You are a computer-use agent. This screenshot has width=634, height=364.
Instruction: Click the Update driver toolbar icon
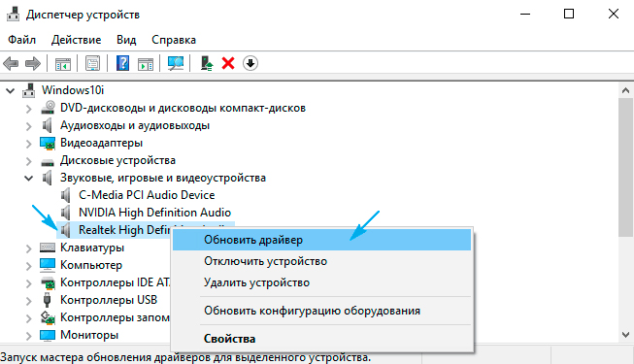pos(207,63)
